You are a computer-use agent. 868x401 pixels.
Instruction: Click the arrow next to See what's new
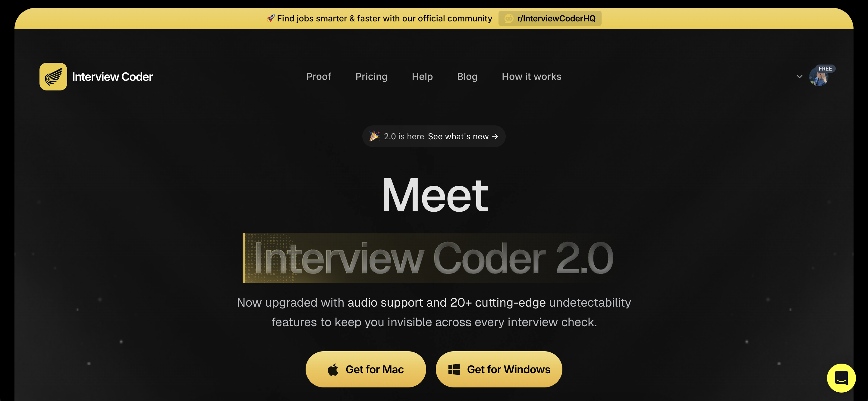point(495,136)
